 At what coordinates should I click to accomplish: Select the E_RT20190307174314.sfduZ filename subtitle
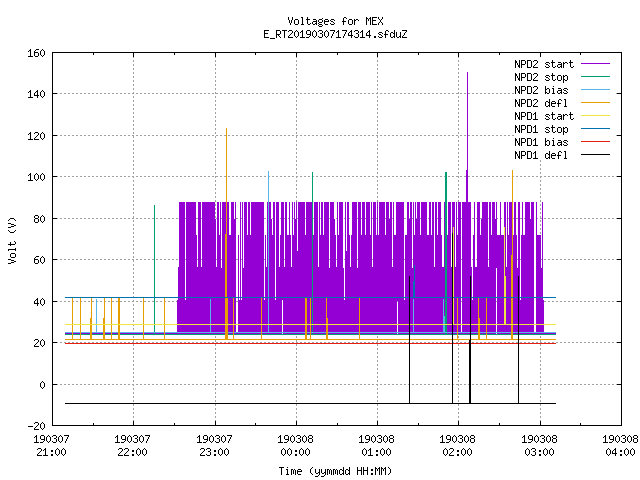pyautogui.click(x=335, y=34)
